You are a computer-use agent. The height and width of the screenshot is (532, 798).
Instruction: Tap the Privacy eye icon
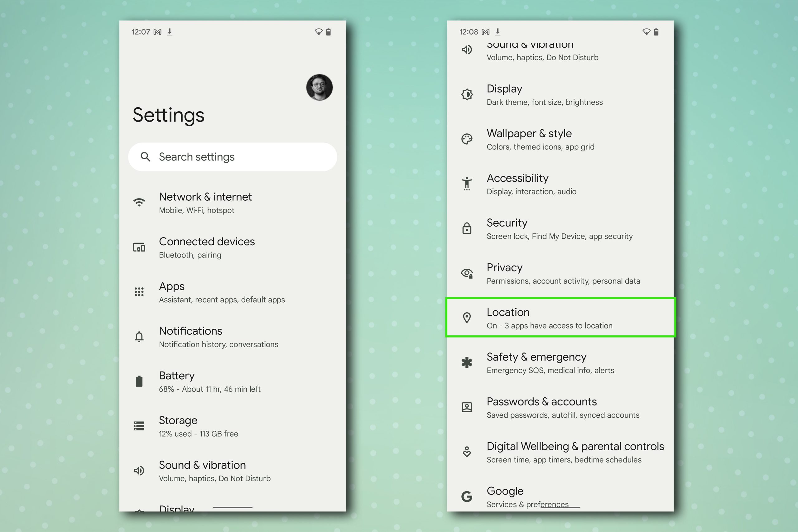tap(467, 273)
